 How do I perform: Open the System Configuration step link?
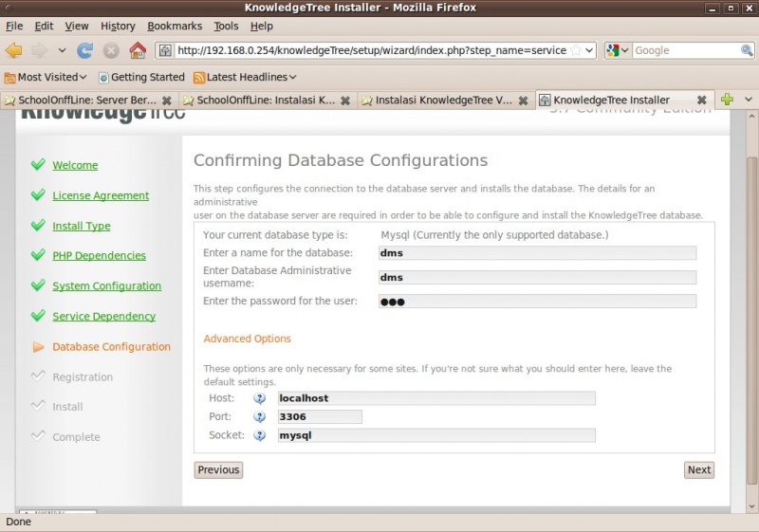(x=106, y=286)
